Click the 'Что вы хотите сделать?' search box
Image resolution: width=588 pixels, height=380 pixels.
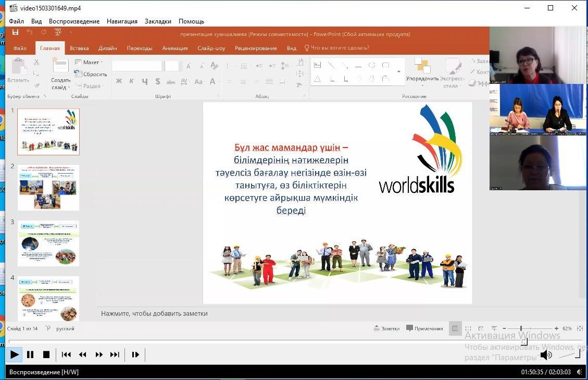pyautogui.click(x=337, y=47)
